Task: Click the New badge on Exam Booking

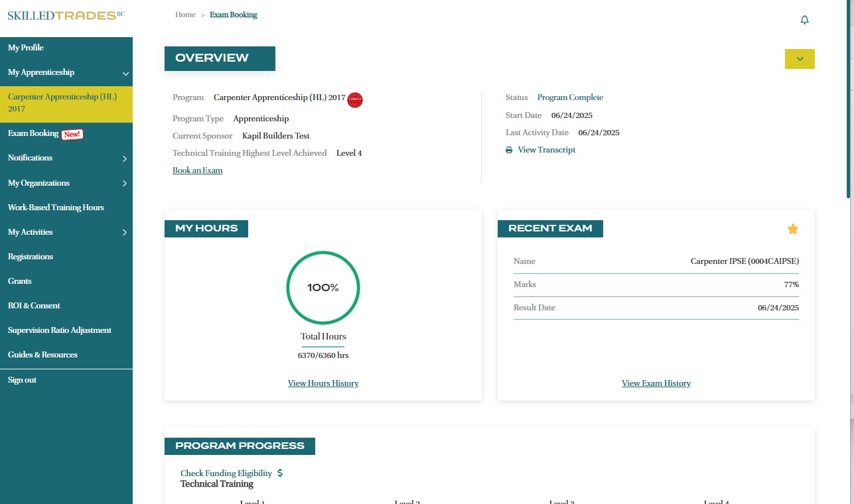Action: [72, 134]
